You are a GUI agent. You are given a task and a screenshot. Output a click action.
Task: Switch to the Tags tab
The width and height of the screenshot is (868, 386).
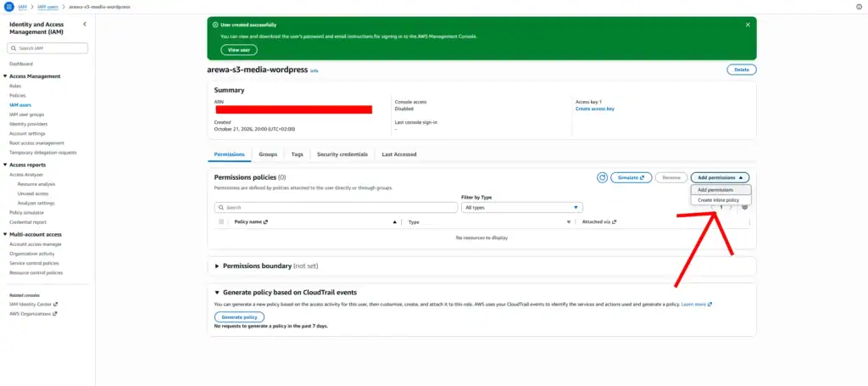coord(298,154)
